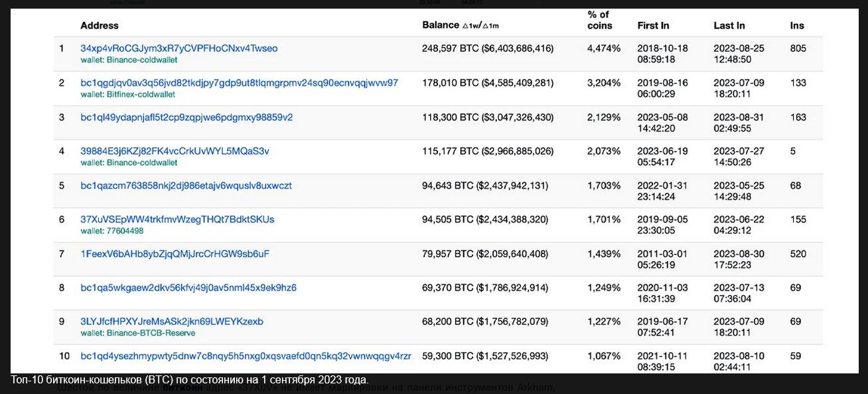Click the 4,474% coins share cell
The height and width of the screenshot is (394, 868).
point(604,49)
